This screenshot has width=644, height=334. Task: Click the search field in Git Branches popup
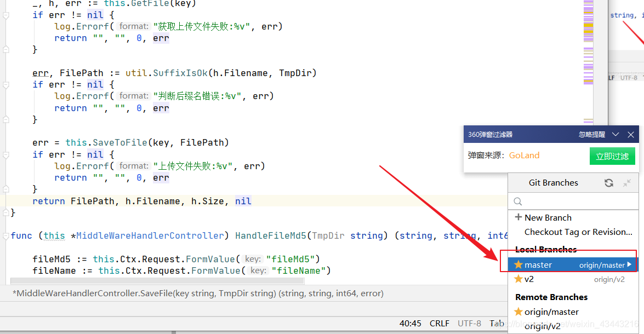[x=573, y=201]
